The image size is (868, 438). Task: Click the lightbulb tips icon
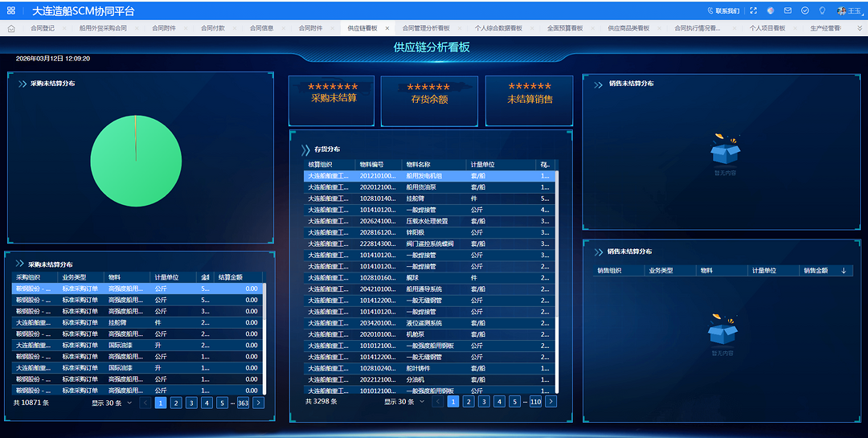821,11
